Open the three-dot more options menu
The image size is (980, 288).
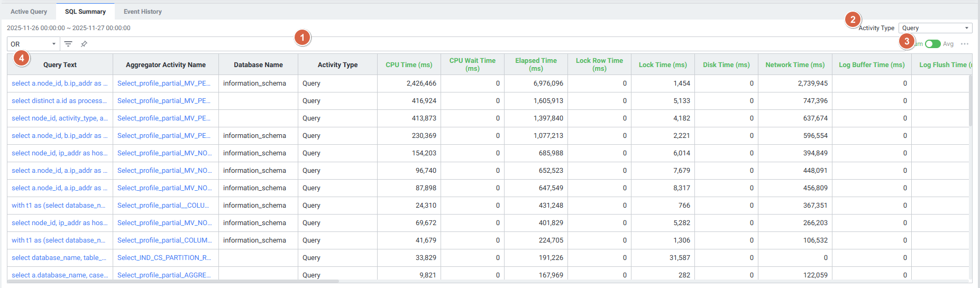click(x=965, y=44)
